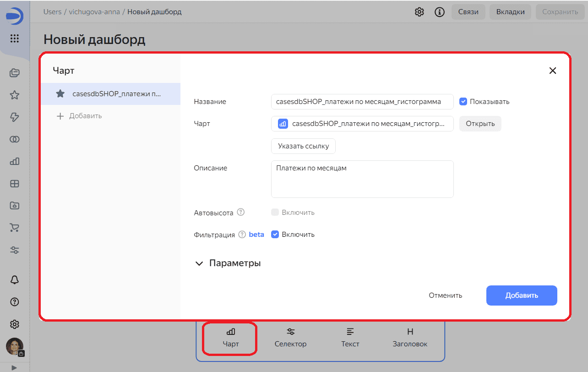This screenshot has height=372, width=588.
Task: Click into the Название text field
Action: 362,102
